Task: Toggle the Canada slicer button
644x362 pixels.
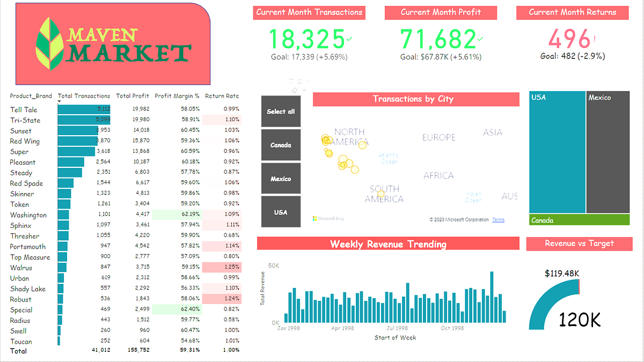Action: pyautogui.click(x=280, y=145)
